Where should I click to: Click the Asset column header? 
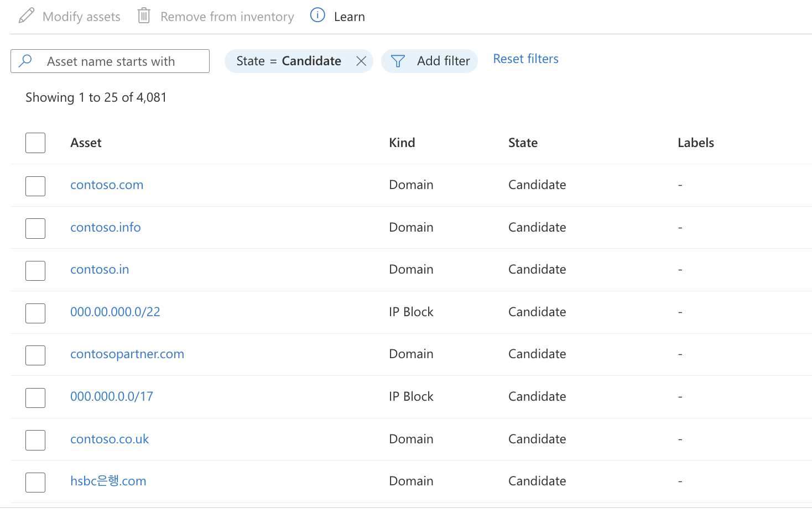[86, 143]
